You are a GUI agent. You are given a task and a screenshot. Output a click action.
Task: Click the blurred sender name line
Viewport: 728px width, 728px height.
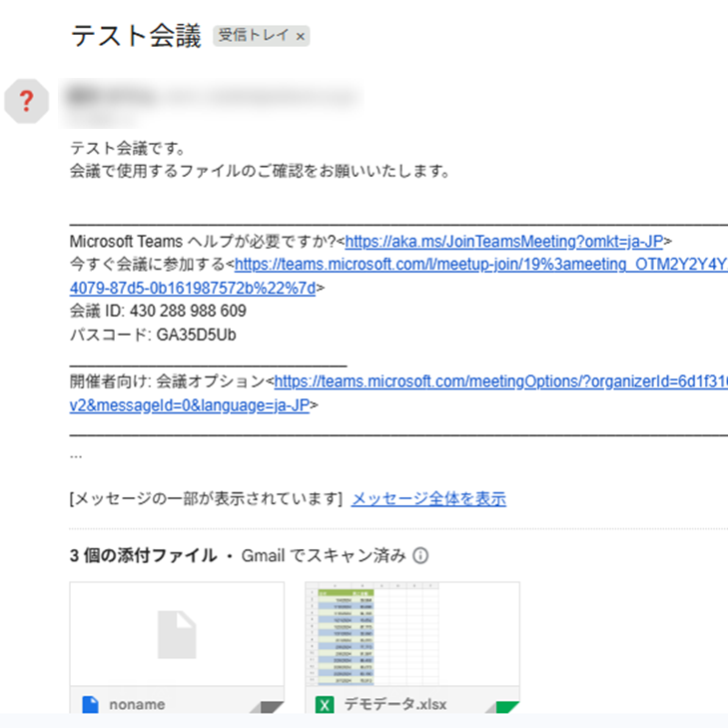212,96
